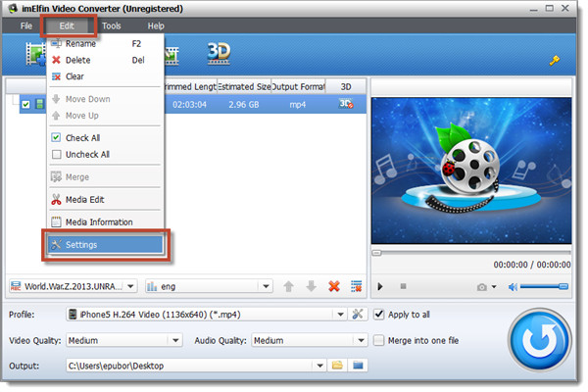Expand the Output path dropdown

tap(319, 366)
